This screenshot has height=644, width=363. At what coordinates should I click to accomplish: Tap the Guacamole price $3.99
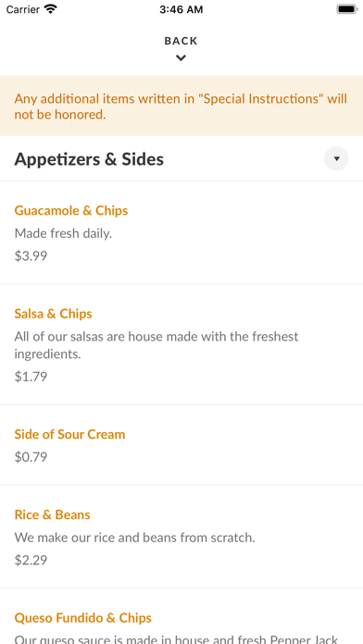point(31,256)
